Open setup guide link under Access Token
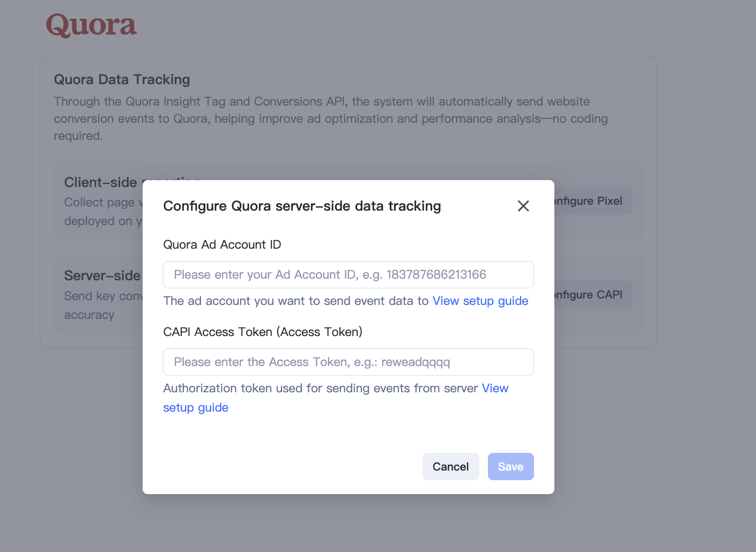 pos(196,407)
